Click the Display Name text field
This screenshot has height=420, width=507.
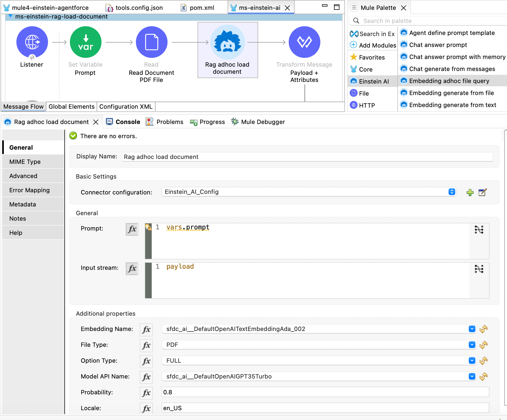307,157
